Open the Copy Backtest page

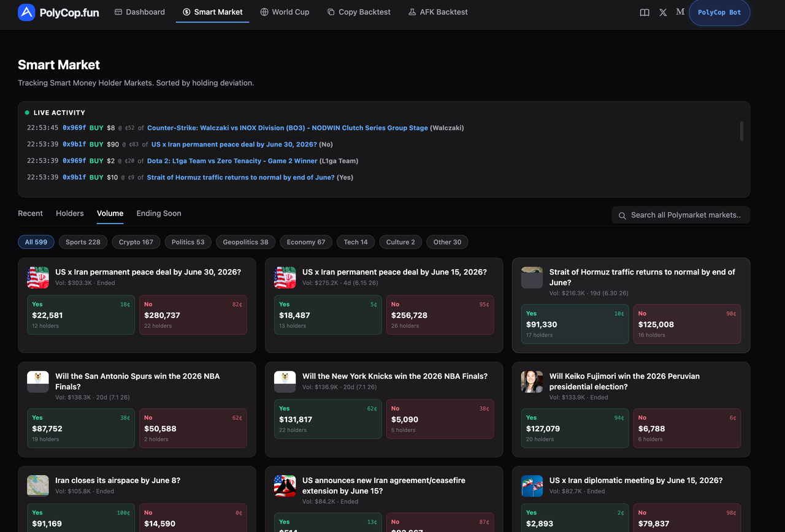tap(359, 12)
